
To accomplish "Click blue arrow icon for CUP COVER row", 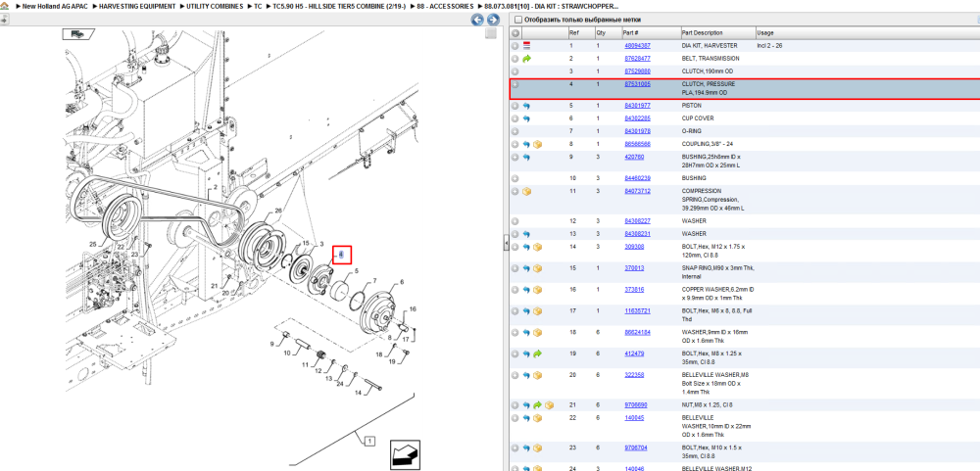I will 527,118.
